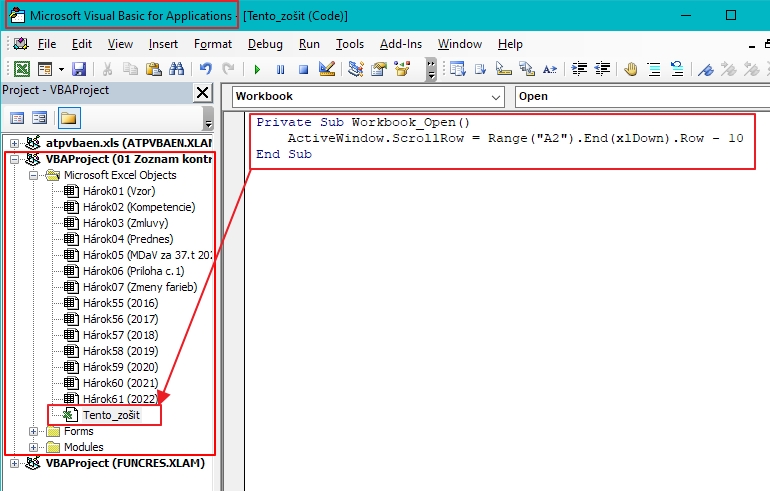Toggle Folders view in Project panel

click(68, 118)
